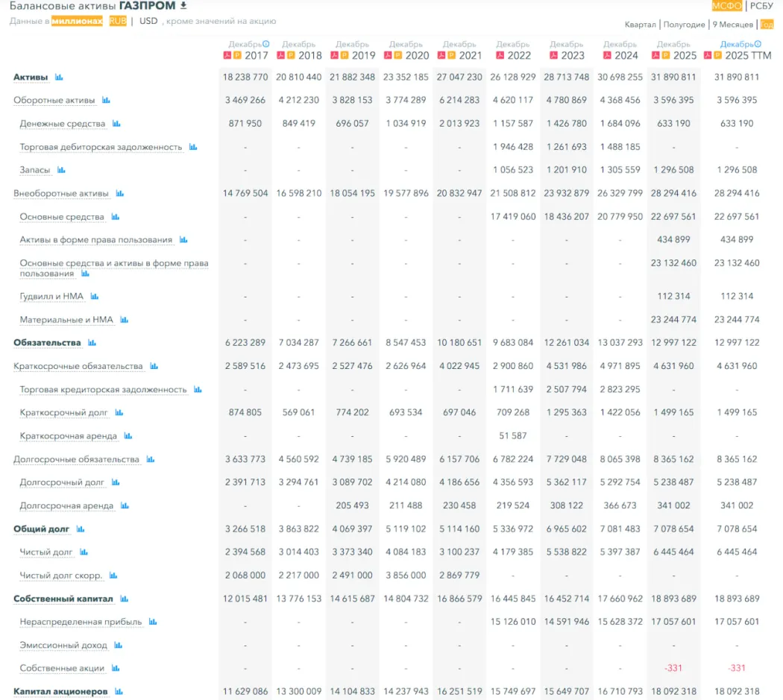The width and height of the screenshot is (783, 700).
Task: Select RUB currency
Action: tap(118, 21)
